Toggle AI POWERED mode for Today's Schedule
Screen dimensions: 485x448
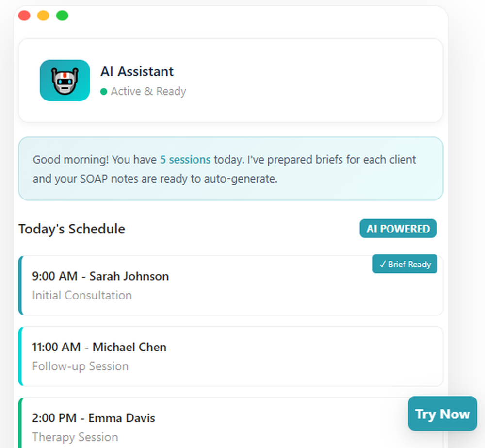(x=398, y=228)
